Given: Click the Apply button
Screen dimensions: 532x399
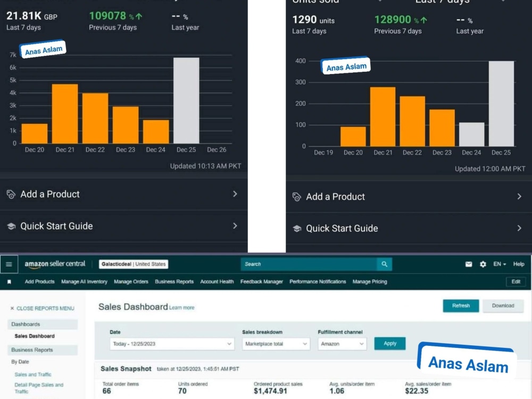Looking at the screenshot, I should click(390, 343).
